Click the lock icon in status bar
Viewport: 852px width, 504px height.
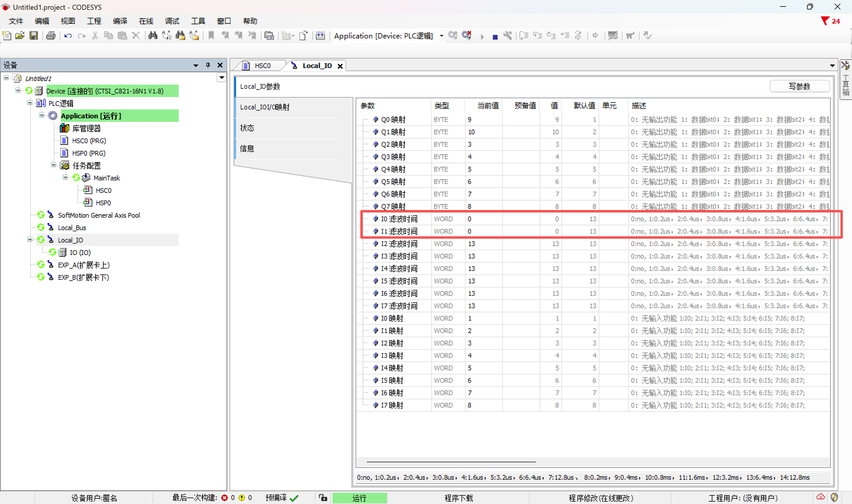[x=323, y=498]
